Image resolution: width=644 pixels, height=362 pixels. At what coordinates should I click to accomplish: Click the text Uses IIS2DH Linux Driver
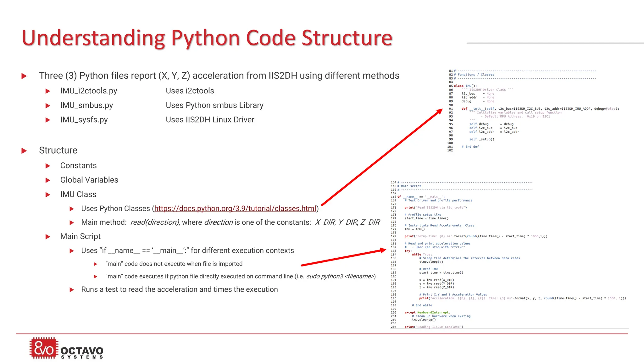pos(210,120)
